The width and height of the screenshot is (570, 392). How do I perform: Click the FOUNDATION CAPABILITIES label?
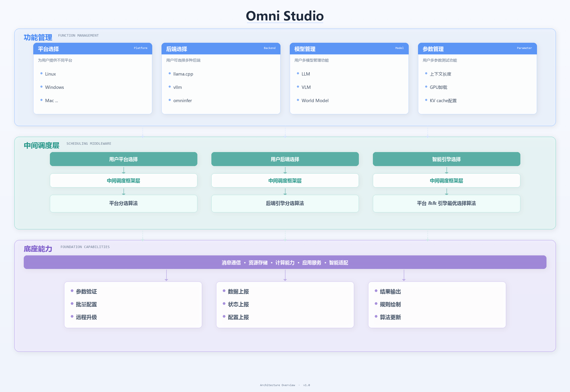[85, 247]
